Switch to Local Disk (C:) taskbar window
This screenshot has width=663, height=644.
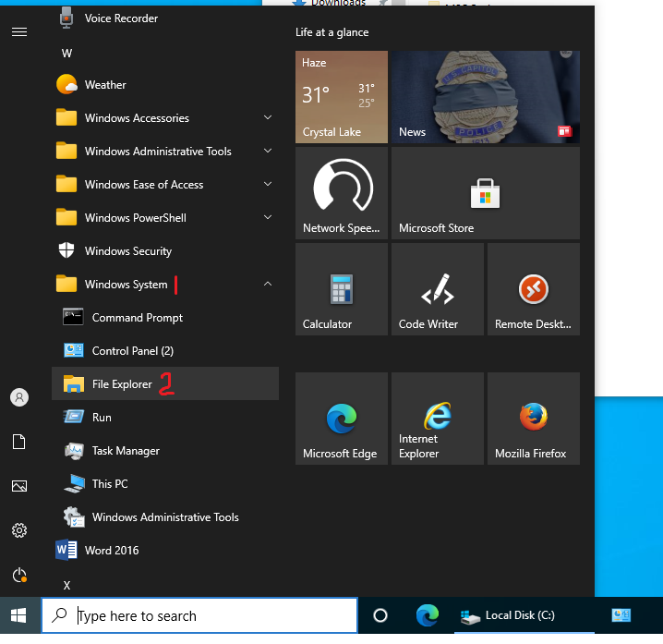(x=524, y=615)
